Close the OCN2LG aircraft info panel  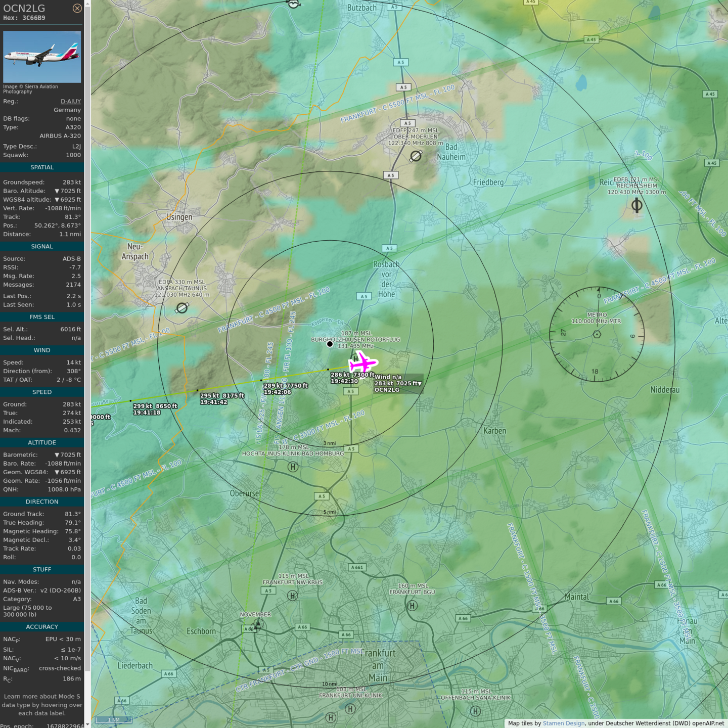77,8
